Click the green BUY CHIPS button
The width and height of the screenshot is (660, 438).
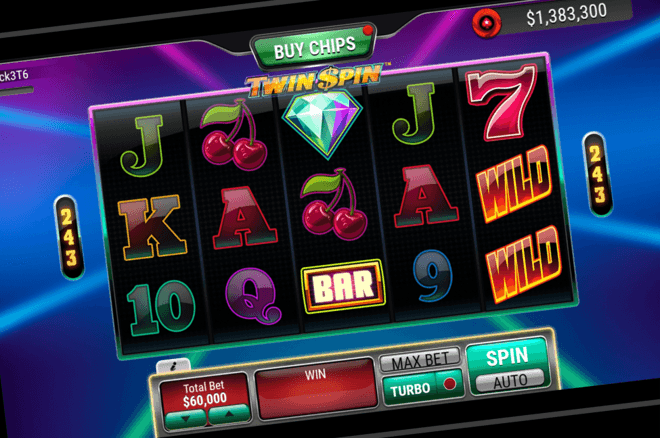coord(314,48)
